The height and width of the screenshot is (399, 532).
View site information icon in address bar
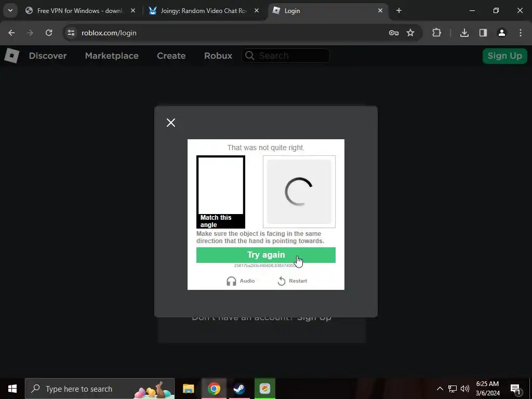tap(71, 33)
